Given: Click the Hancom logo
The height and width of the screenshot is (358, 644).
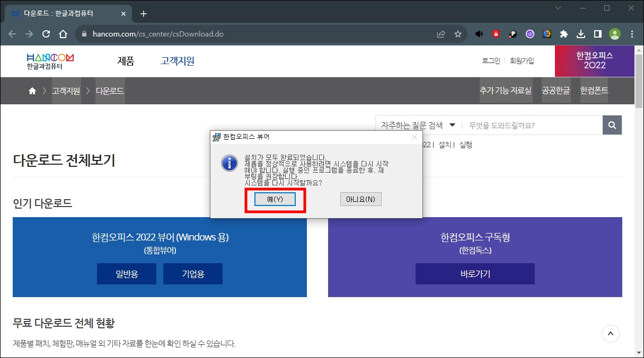Looking at the screenshot, I should [x=50, y=61].
